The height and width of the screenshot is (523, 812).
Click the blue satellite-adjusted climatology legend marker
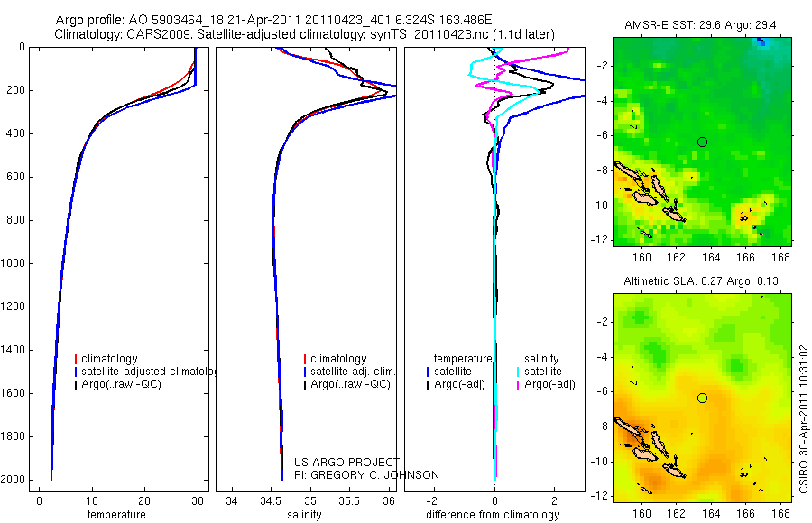76,372
